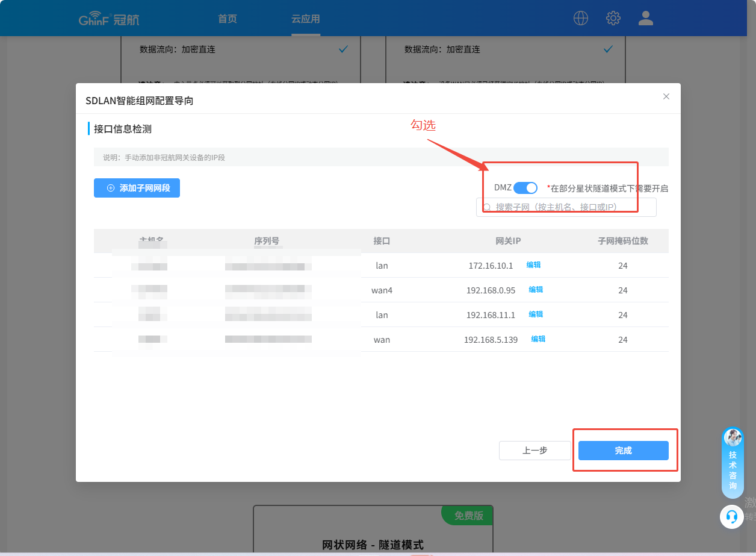
Task: Edit the wan gateway IP 192.168.5.139
Action: click(x=538, y=339)
